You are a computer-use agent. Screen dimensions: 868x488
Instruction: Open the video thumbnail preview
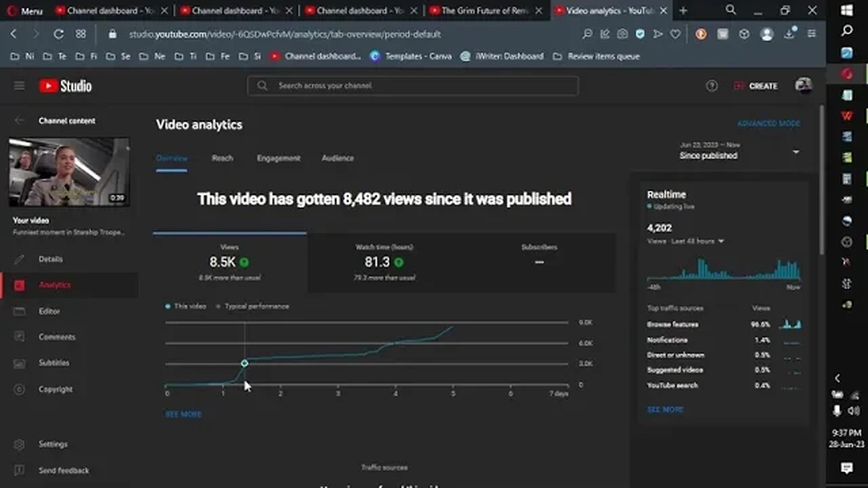[69, 172]
